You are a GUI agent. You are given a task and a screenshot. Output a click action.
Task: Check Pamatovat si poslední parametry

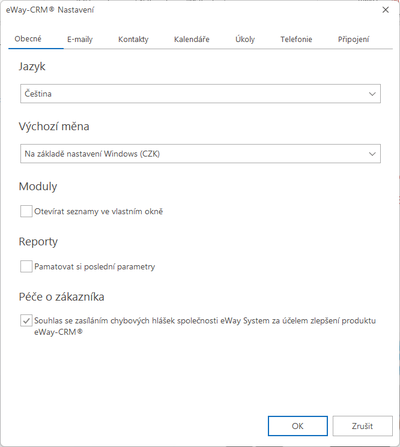click(x=26, y=267)
